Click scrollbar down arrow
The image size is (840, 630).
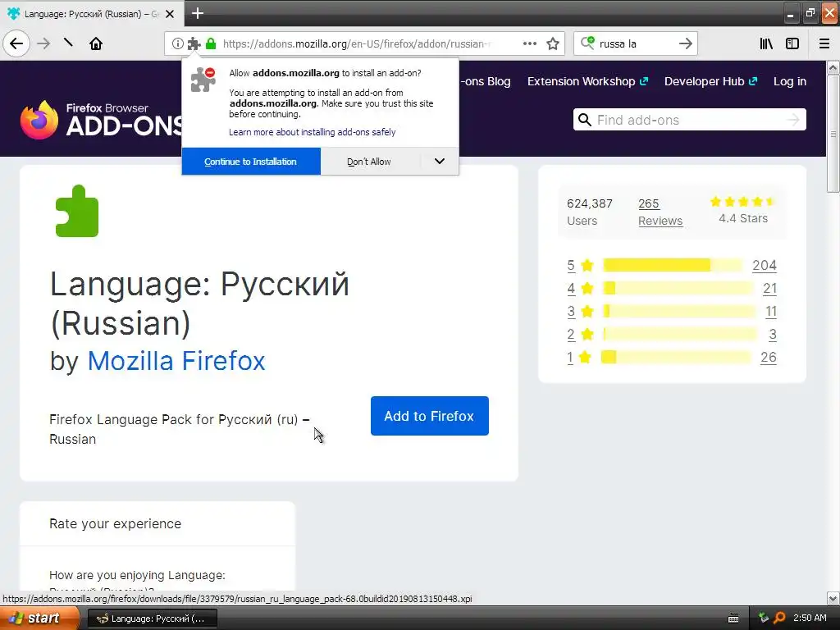833,598
